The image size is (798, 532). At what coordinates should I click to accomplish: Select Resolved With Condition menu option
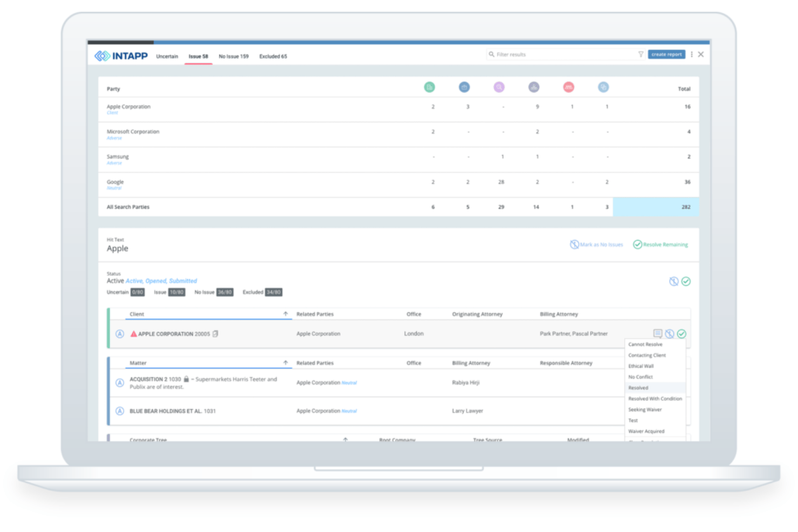655,399
